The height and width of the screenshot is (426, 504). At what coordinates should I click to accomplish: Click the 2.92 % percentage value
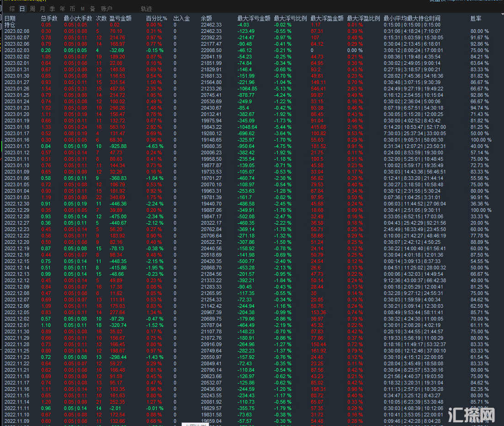(154, 127)
